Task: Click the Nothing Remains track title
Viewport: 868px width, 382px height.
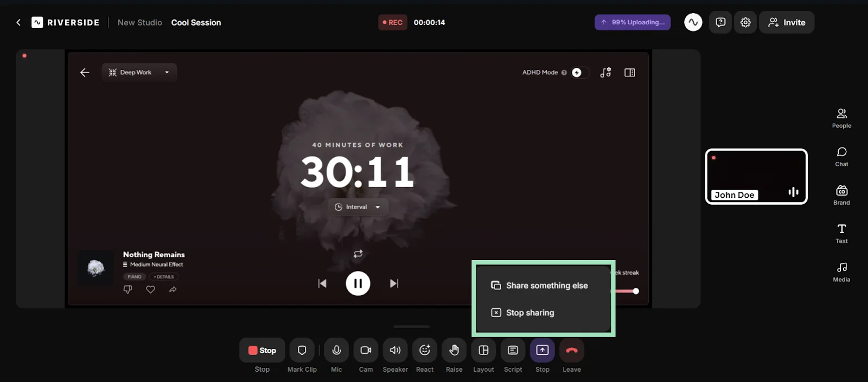Action: tap(154, 254)
